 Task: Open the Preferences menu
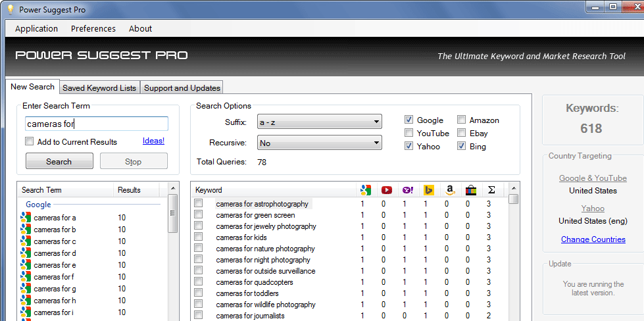93,29
